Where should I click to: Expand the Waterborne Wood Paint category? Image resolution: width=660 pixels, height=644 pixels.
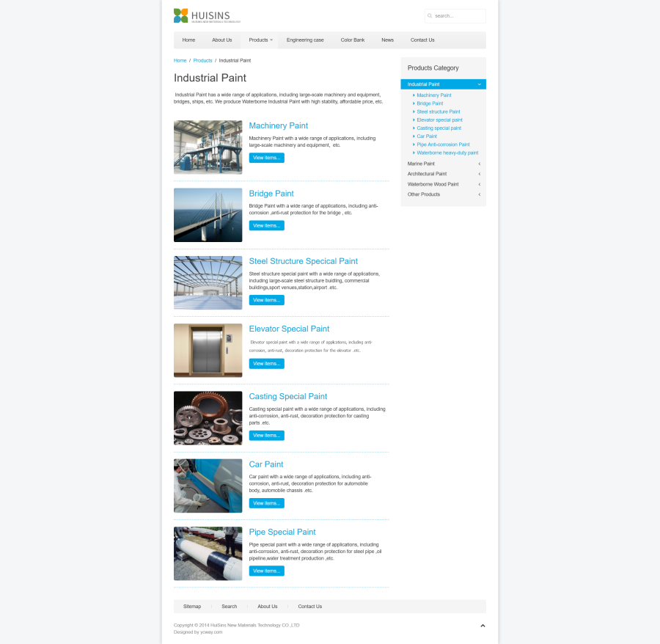(480, 184)
